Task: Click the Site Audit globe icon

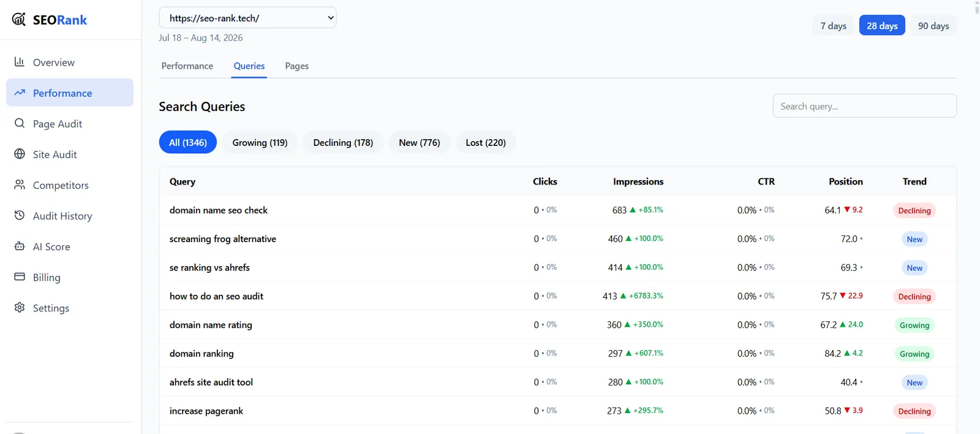Action: click(20, 154)
